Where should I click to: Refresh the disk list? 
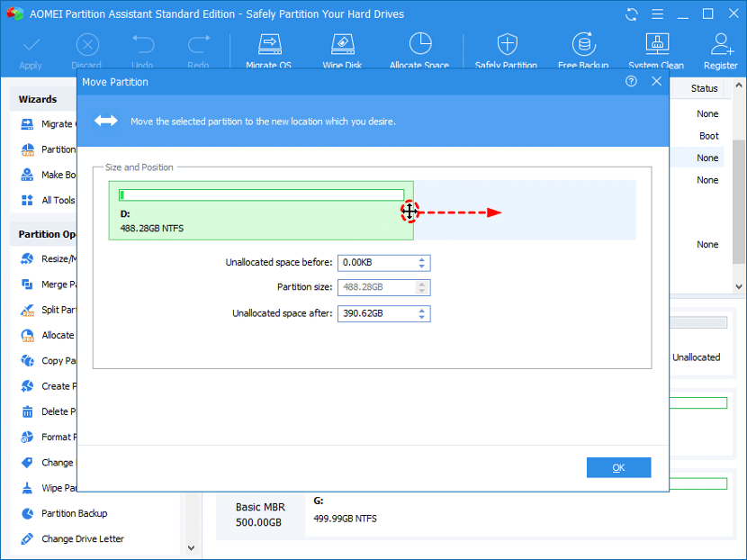[631, 14]
